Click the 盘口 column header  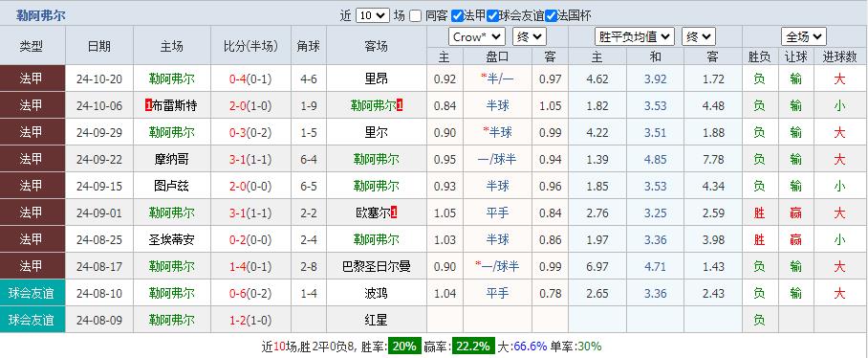(x=497, y=56)
